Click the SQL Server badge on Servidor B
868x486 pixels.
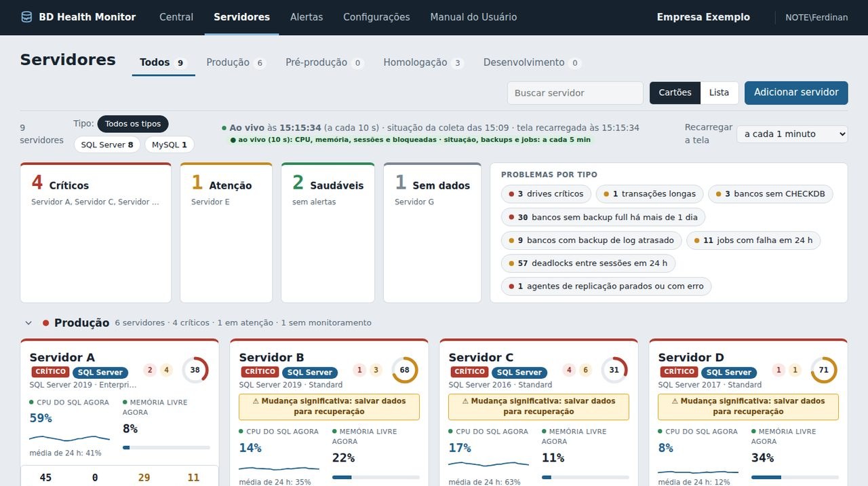[x=310, y=372]
